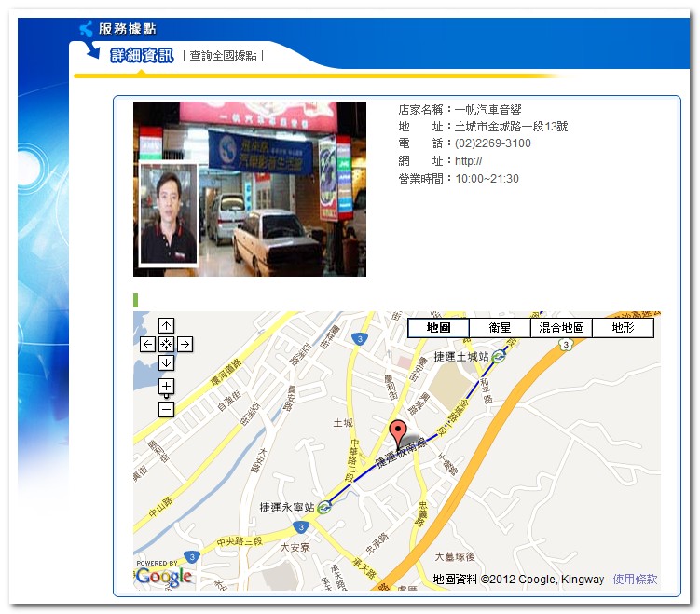The image size is (700, 614).
Task: Select 混合地圖 hybrid map view
Action: click(561, 328)
